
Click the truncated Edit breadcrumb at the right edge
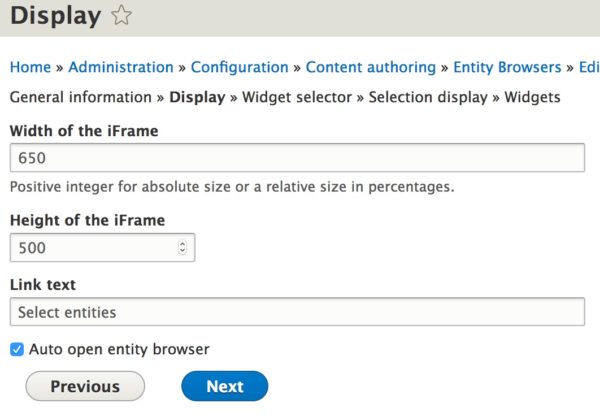[x=589, y=67]
